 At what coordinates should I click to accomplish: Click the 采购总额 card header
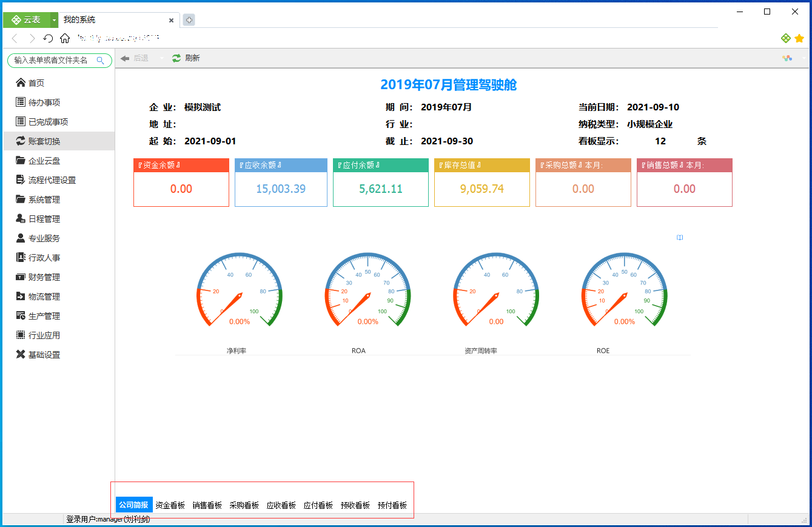pos(583,165)
